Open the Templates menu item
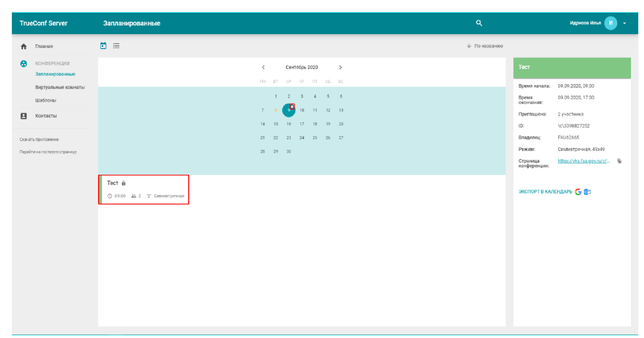The image size is (644, 338). pos(46,100)
